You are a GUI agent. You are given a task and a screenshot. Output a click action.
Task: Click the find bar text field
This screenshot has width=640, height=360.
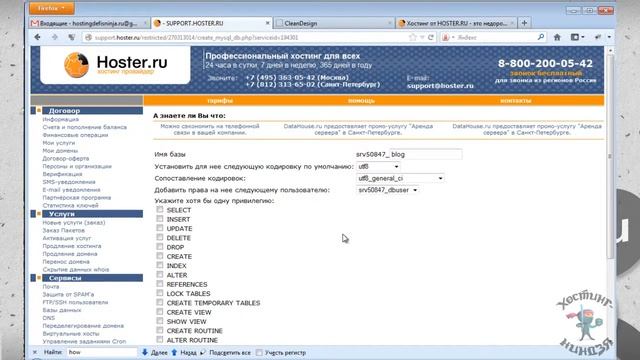(x=102, y=352)
